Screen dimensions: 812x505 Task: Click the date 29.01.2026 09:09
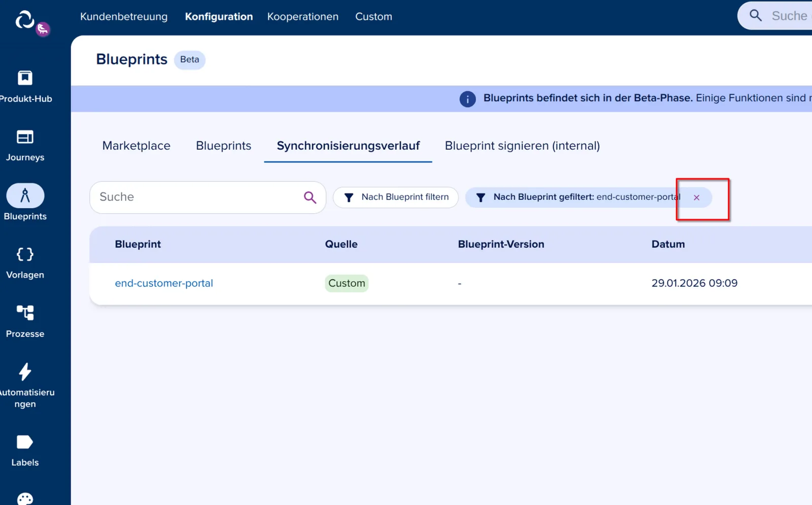pyautogui.click(x=694, y=283)
